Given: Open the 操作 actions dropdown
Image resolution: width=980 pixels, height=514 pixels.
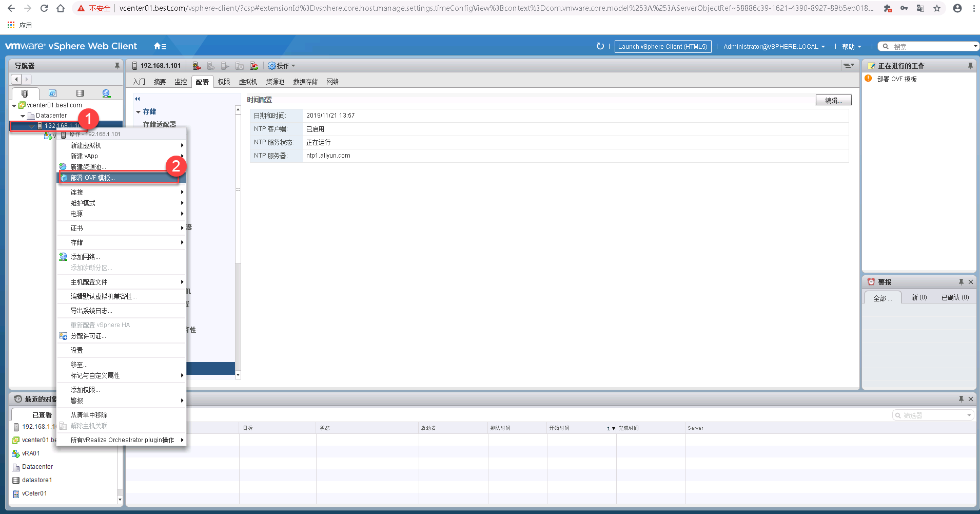Looking at the screenshot, I should 282,66.
